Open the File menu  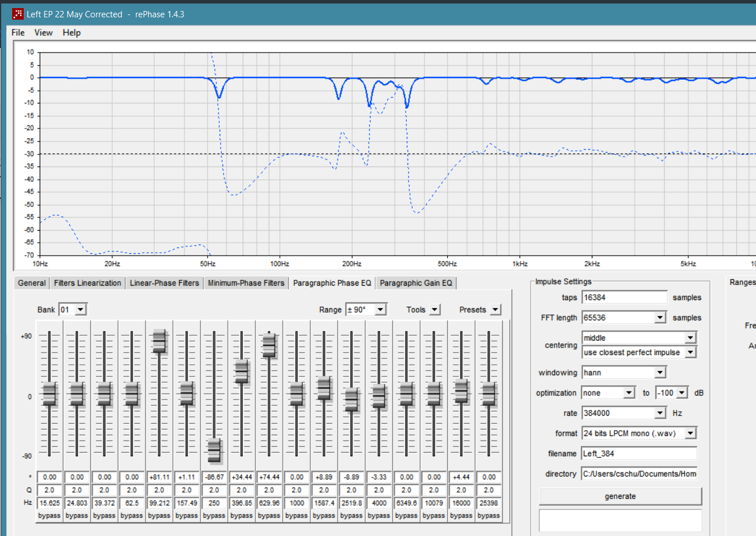point(17,32)
